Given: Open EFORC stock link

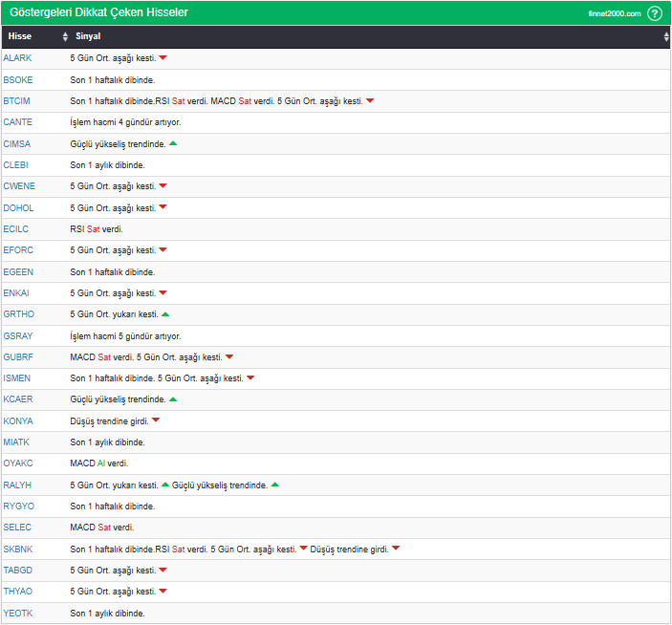Looking at the screenshot, I should click(x=18, y=250).
